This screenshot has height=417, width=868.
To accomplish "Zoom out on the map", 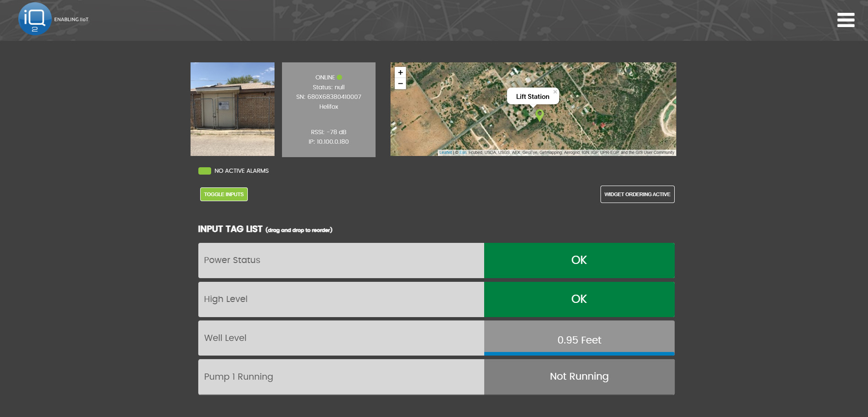I will [x=400, y=84].
